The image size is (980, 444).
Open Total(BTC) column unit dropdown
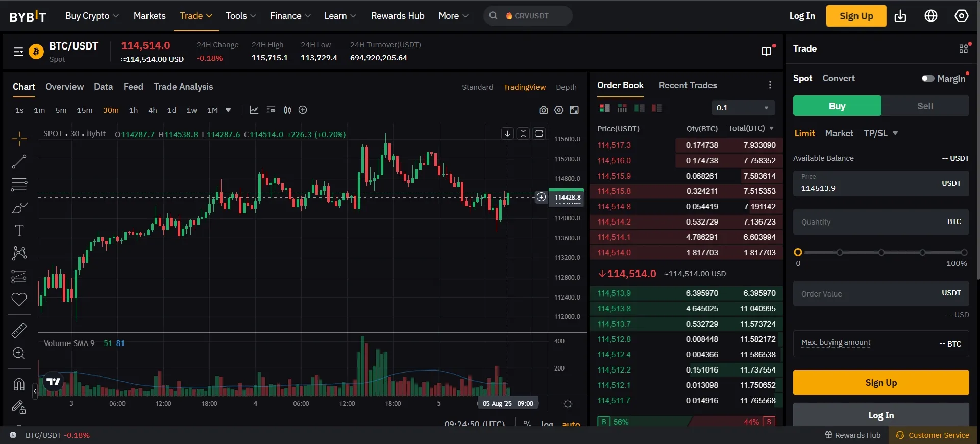pyautogui.click(x=771, y=128)
